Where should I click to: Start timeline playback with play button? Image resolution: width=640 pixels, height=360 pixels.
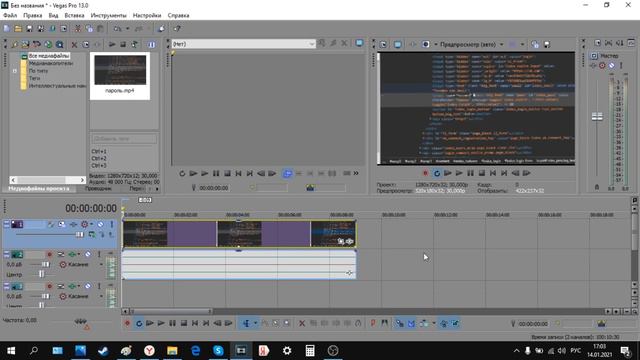tap(161, 323)
